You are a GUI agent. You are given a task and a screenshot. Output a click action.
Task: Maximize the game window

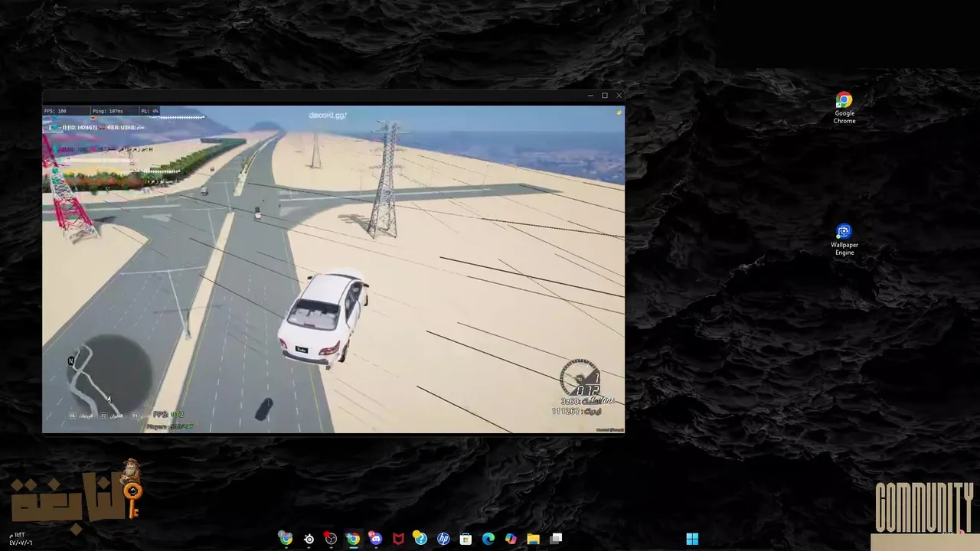click(605, 96)
